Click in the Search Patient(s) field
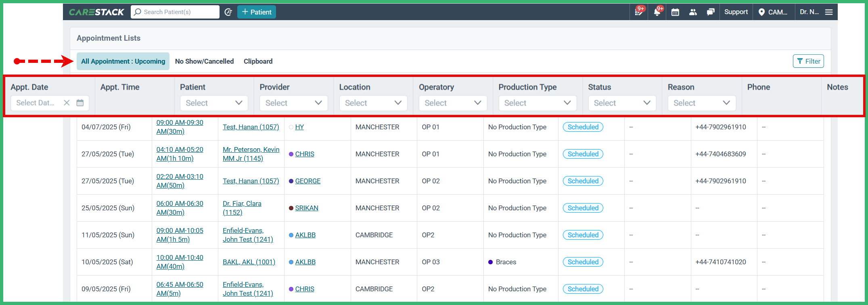This screenshot has width=868, height=305. [x=175, y=12]
